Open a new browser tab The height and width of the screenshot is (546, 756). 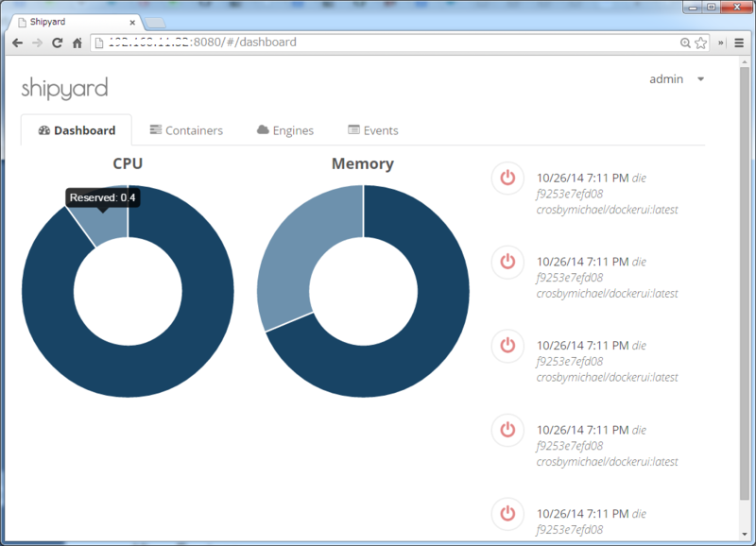tap(155, 23)
